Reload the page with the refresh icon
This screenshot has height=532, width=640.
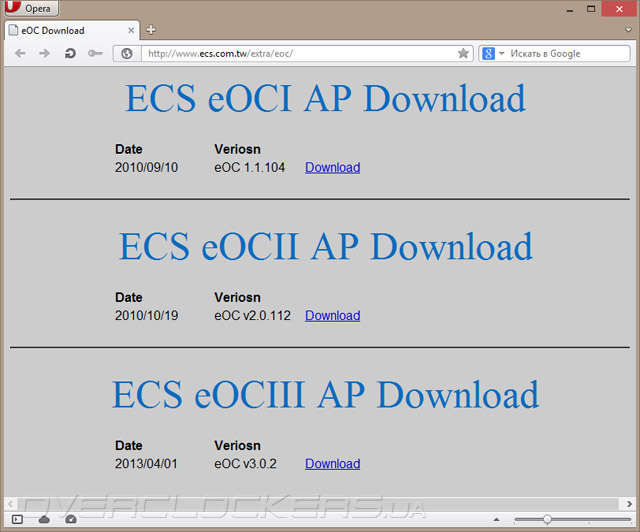(70, 53)
